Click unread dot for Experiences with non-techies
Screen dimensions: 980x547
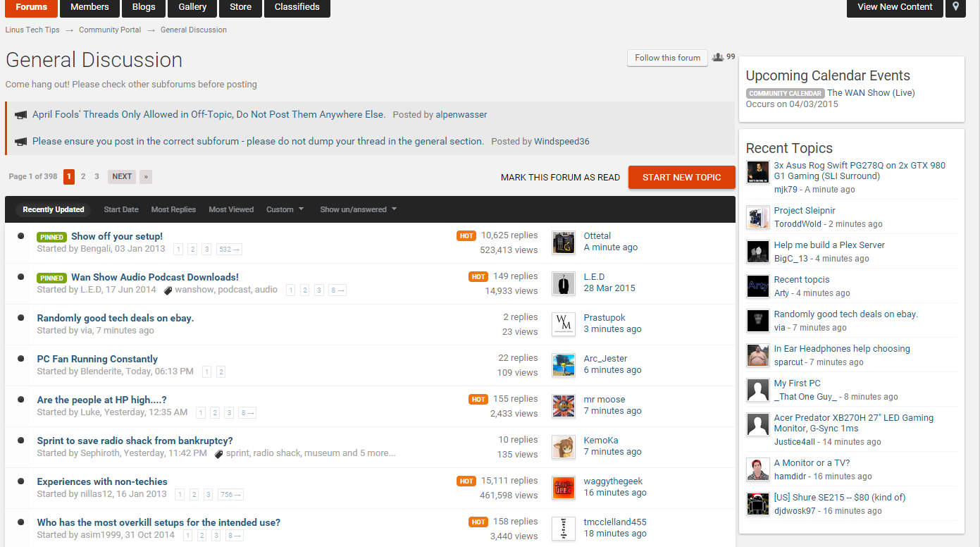coord(21,481)
